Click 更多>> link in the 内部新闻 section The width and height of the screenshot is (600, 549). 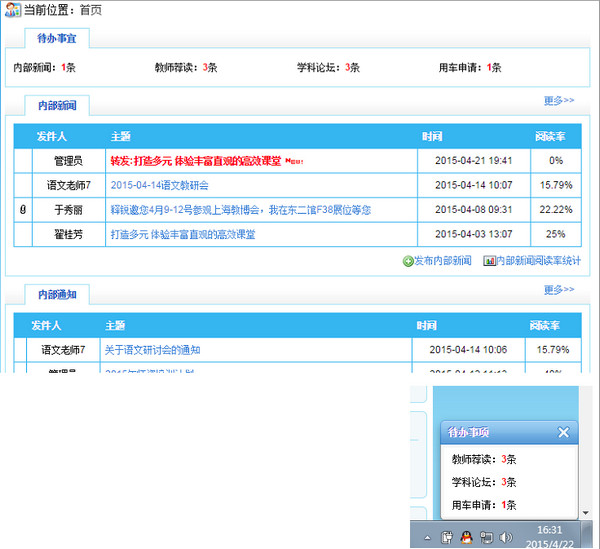pos(559,101)
